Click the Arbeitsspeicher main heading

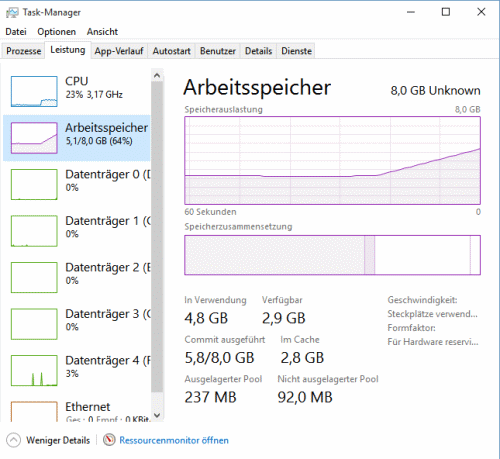pos(257,87)
